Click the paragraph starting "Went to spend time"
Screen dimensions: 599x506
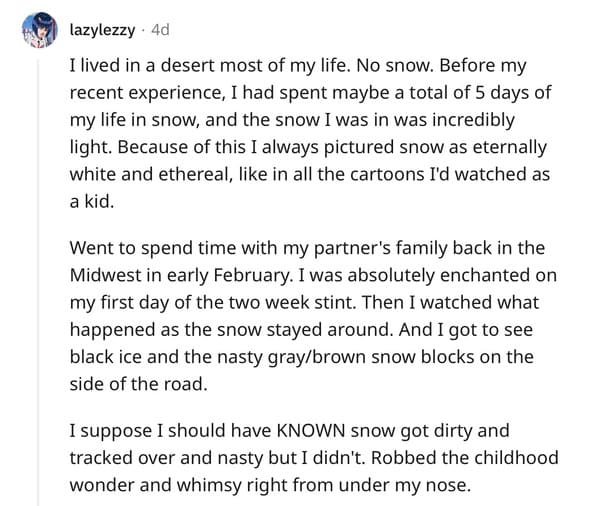313,316
